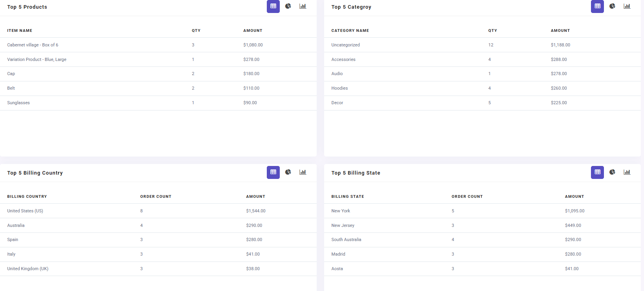The height and width of the screenshot is (291, 644).
Task: Click the order count 5 for New York
Action: coord(453,211)
